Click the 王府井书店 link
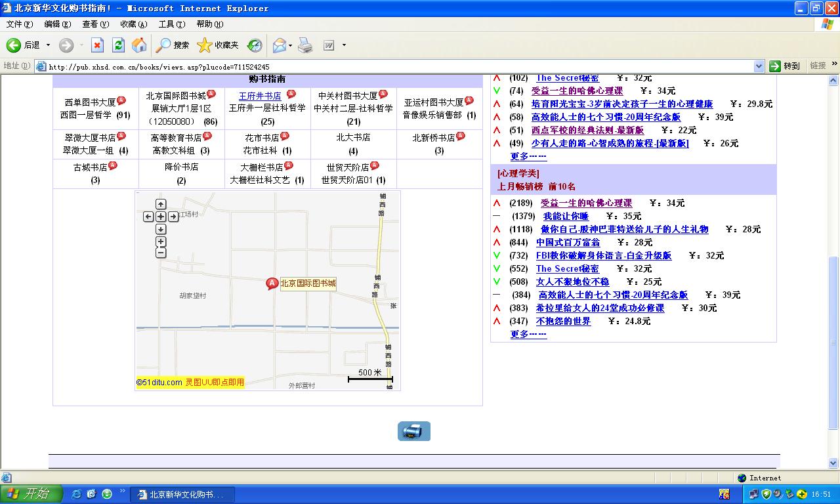This screenshot has width=840, height=504. click(x=260, y=96)
